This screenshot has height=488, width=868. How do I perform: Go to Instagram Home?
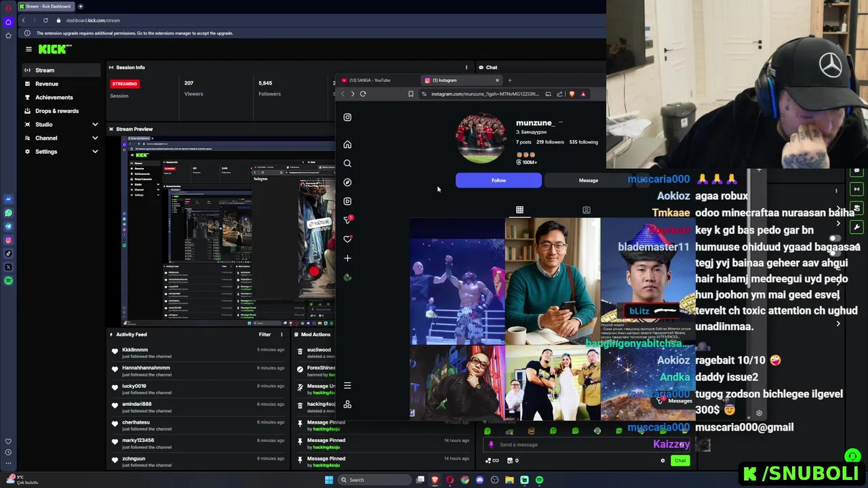(x=347, y=144)
